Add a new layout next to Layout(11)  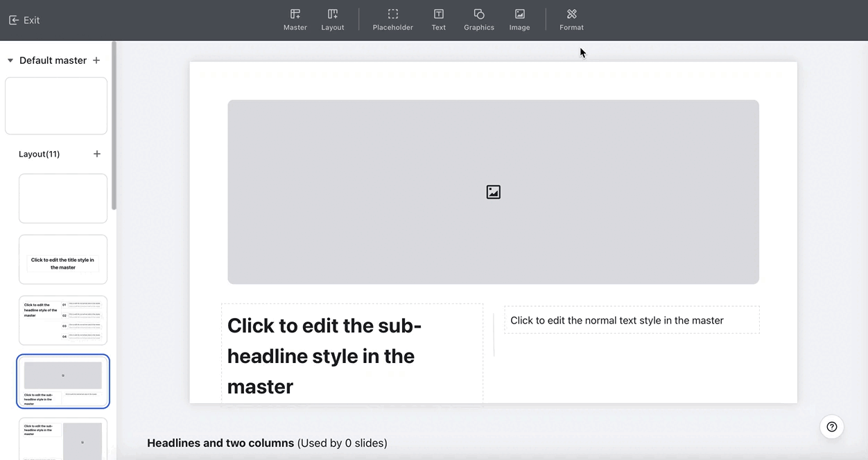tap(97, 154)
